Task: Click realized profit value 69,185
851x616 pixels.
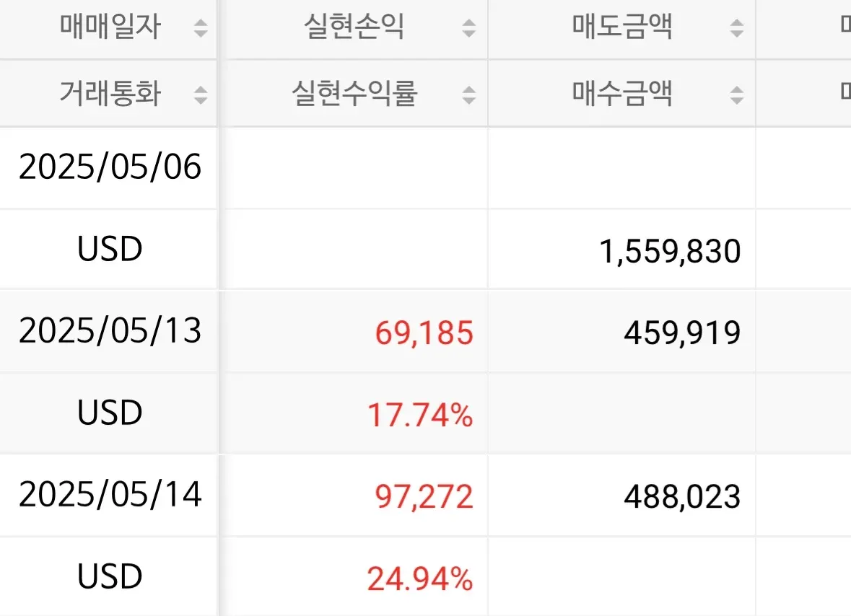Action: (424, 333)
